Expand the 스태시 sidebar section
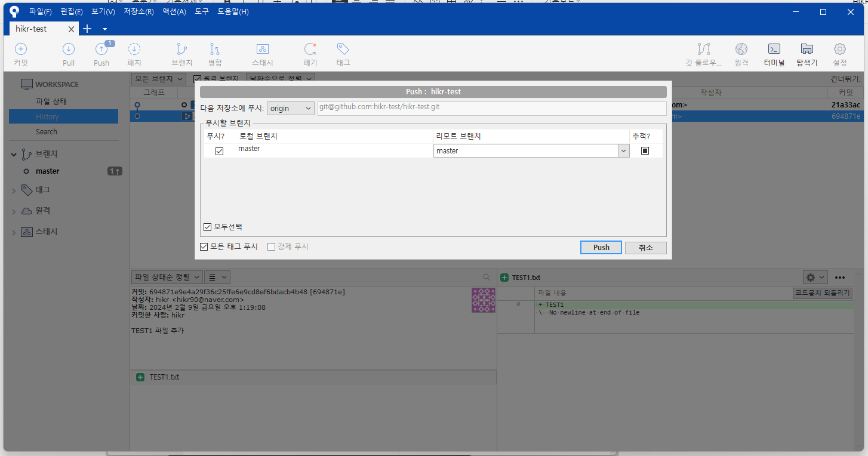 14,232
